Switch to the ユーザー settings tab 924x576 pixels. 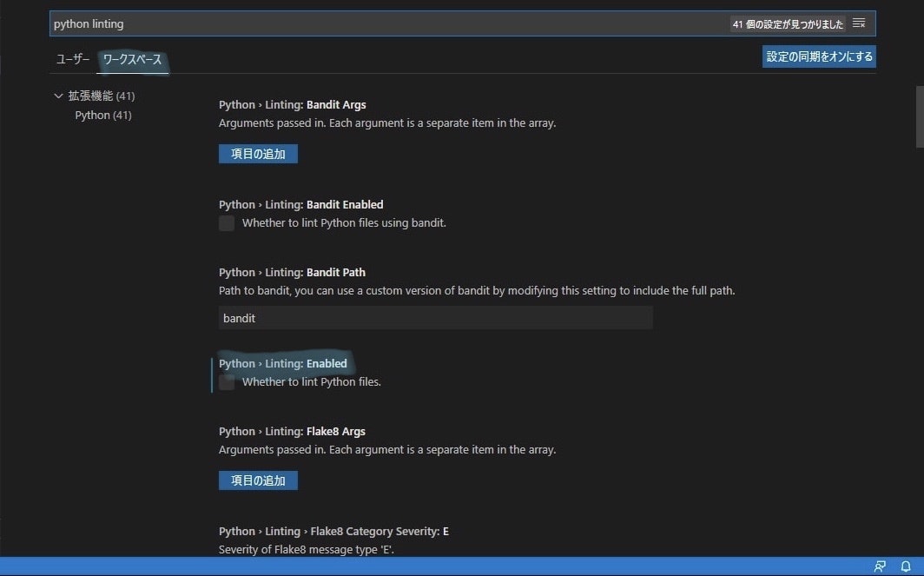click(72, 59)
